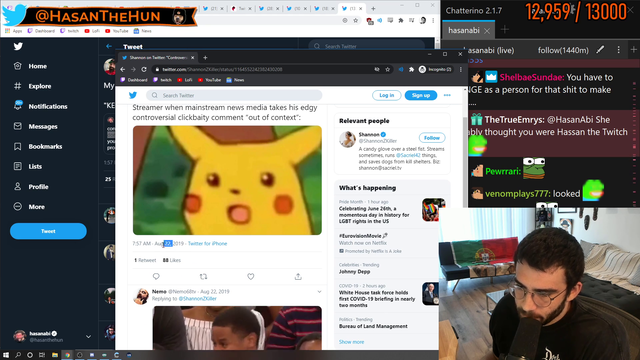Click the twitter.com address bar in the incognito window
Screen dimensions: 640x360
(261, 69)
